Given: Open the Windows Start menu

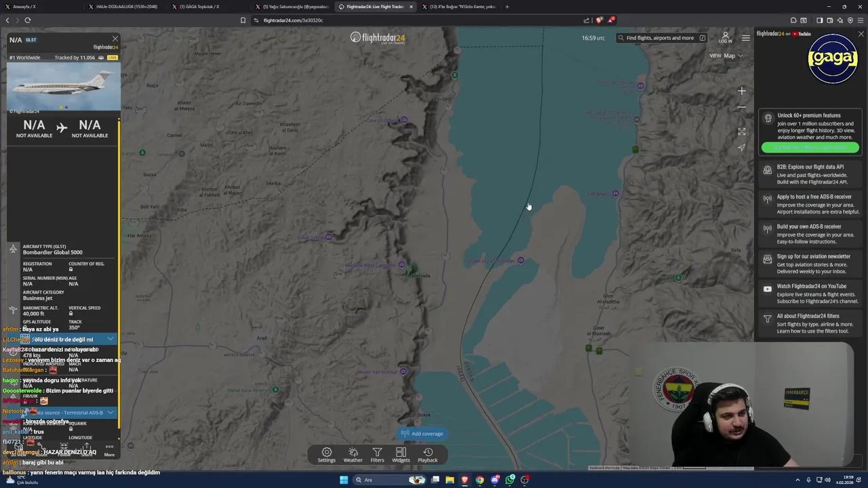Looking at the screenshot, I should [344, 480].
